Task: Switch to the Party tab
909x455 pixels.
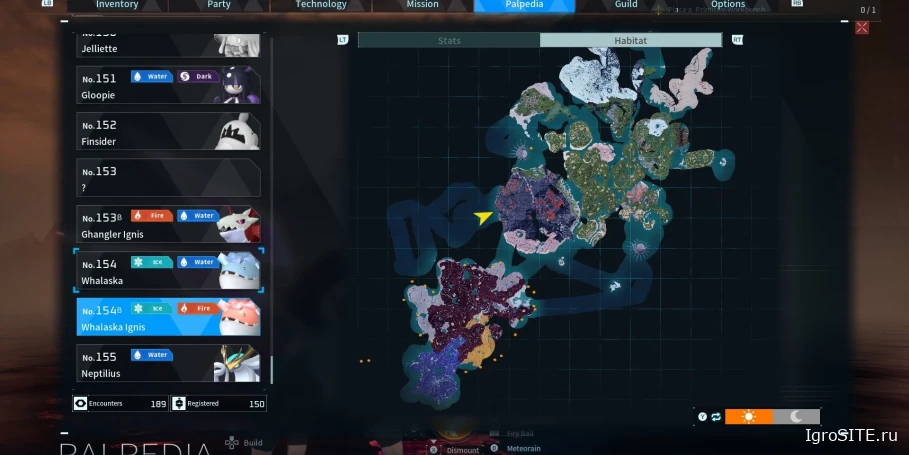Action: click(219, 5)
